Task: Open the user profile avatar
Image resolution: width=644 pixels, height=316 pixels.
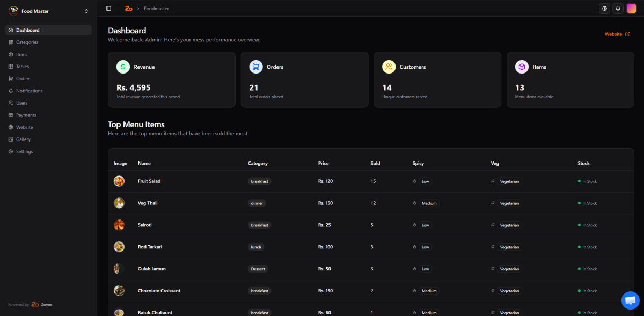Action: coord(631,9)
